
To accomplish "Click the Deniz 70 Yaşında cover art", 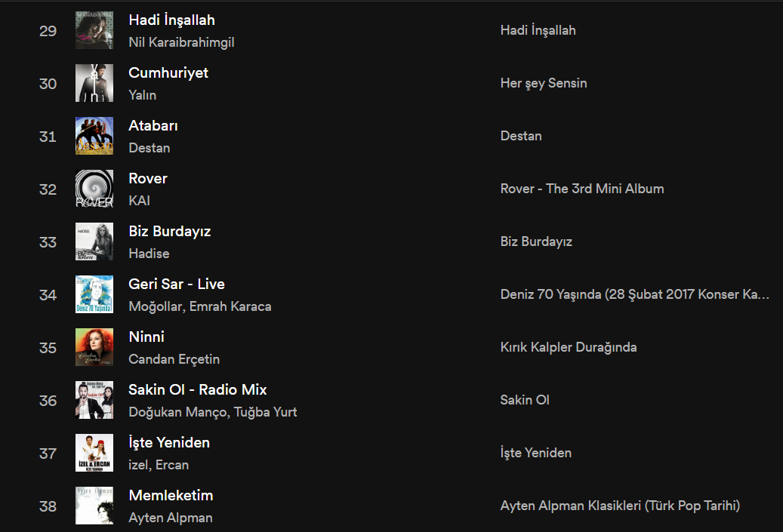I will [x=94, y=295].
